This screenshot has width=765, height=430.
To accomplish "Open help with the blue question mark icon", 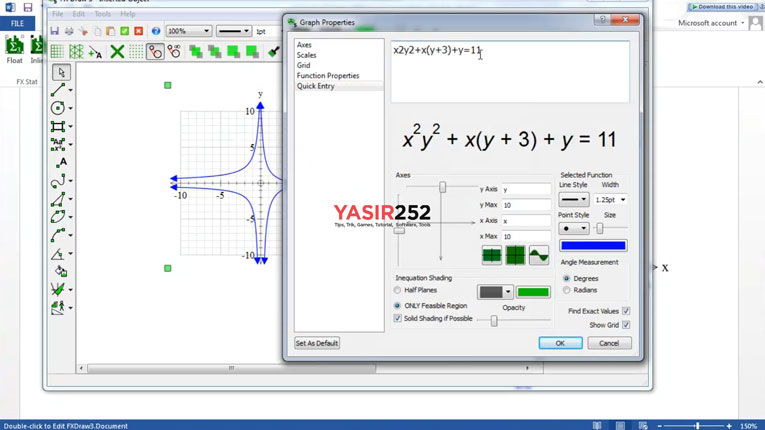I will click(156, 31).
